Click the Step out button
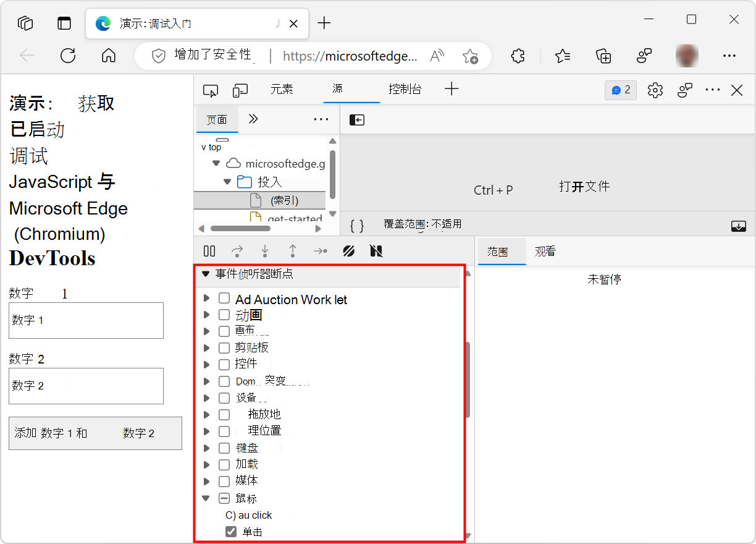Viewport: 756px width, 544px height. pos(293,251)
